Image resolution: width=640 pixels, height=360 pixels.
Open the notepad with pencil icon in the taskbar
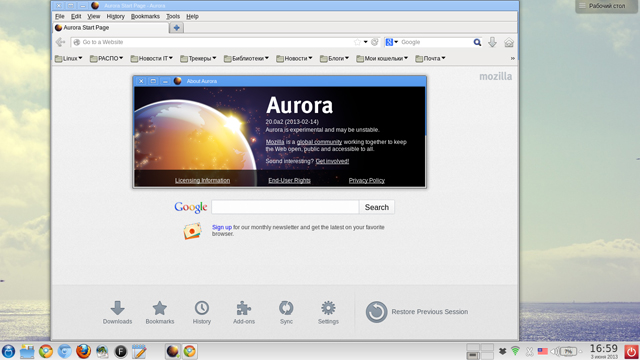pyautogui.click(x=139, y=351)
